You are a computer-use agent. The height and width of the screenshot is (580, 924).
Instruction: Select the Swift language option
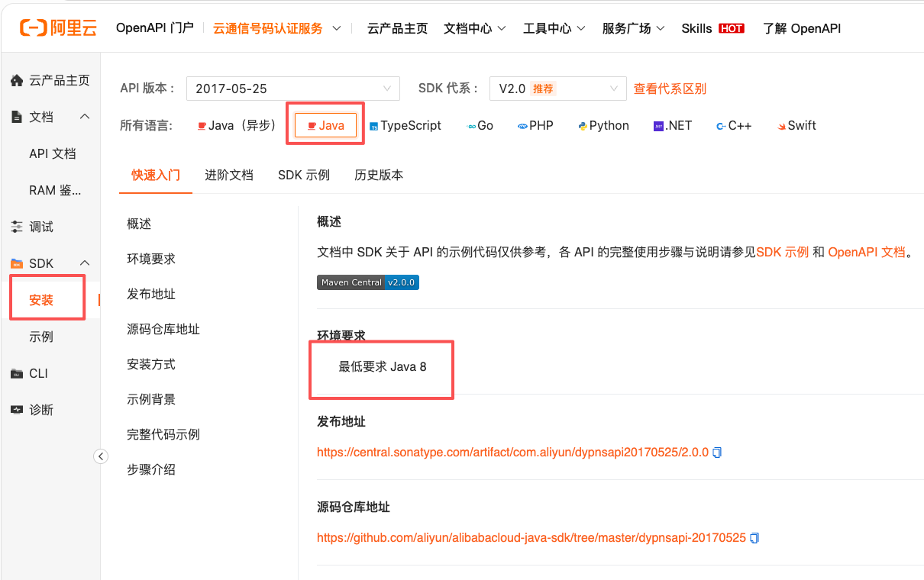pyautogui.click(x=796, y=126)
